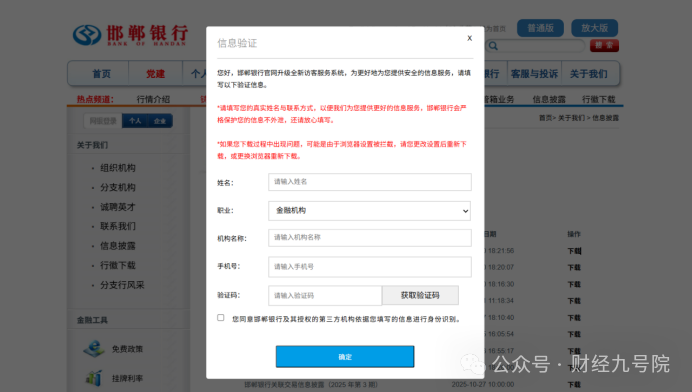The height and width of the screenshot is (392, 692).
Task: Select 个人 online banking login
Action: [135, 121]
